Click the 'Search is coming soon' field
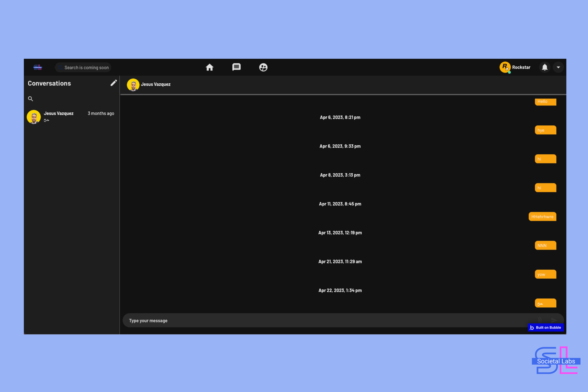Image resolution: width=588 pixels, height=392 pixels. (x=86, y=68)
